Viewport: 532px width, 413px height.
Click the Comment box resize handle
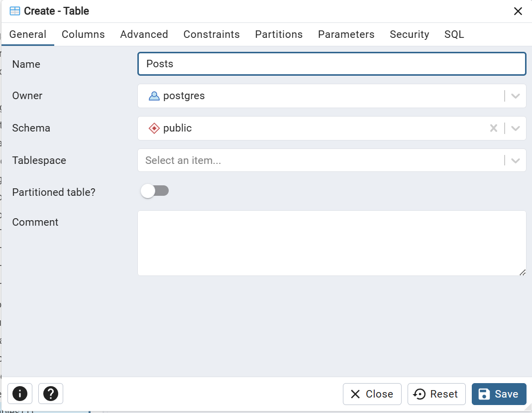[x=523, y=273]
